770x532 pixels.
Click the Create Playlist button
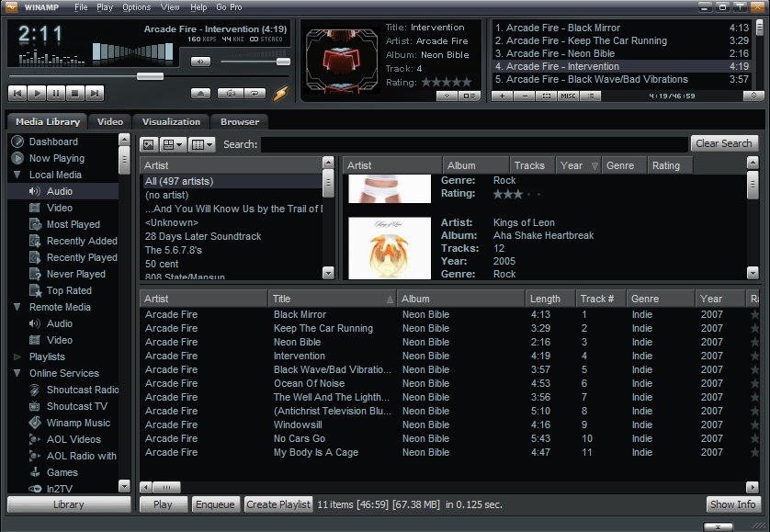click(277, 504)
